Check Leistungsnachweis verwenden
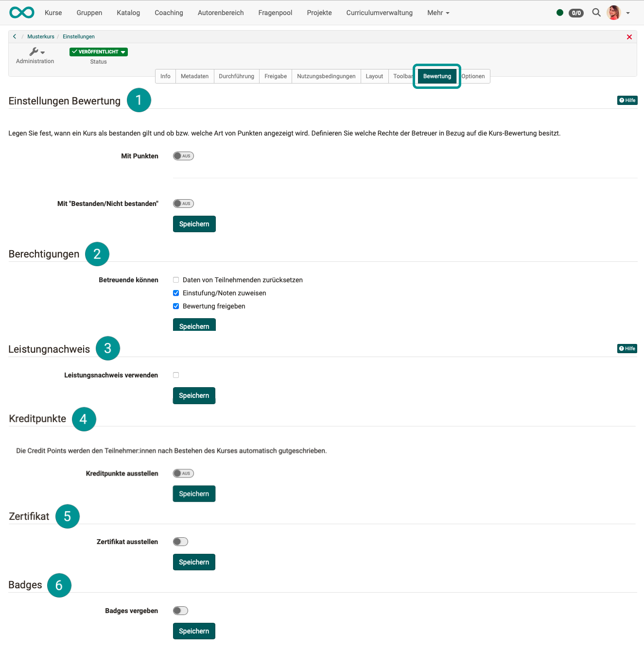The image size is (644, 650). pyautogui.click(x=175, y=375)
